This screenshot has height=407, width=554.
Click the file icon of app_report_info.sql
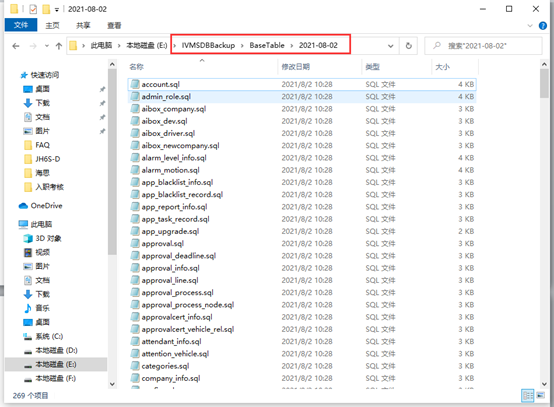(135, 207)
